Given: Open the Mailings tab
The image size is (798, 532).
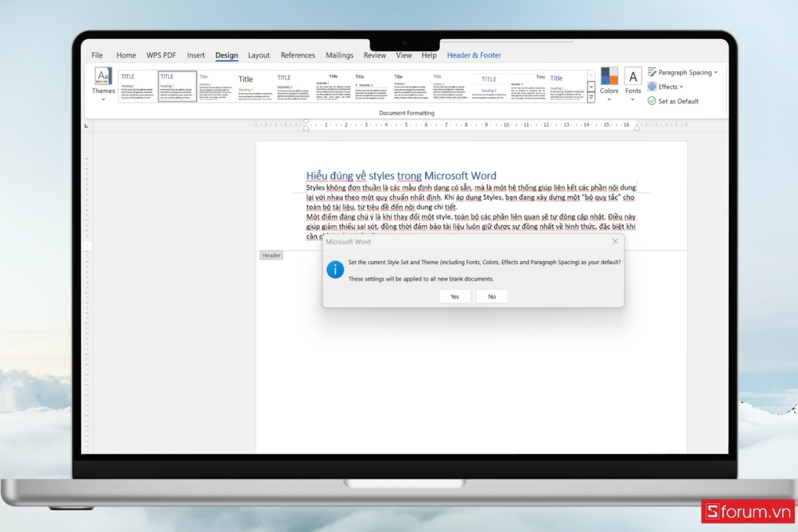Looking at the screenshot, I should point(340,55).
